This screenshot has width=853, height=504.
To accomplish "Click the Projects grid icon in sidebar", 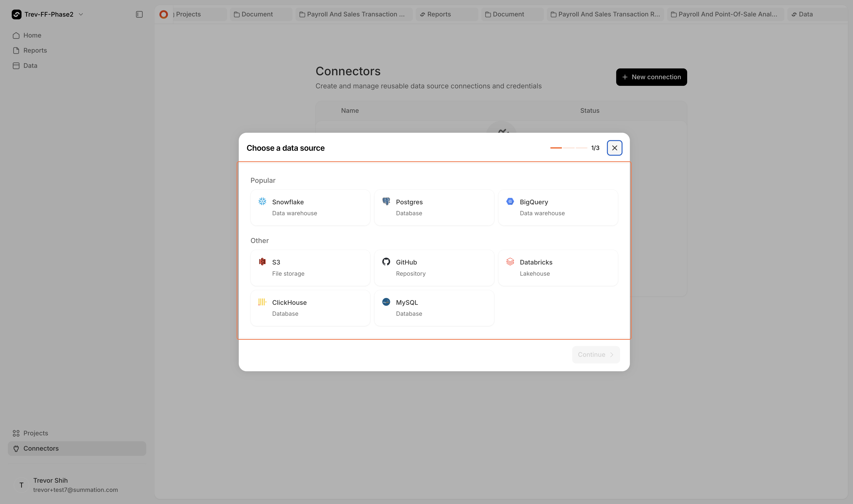I will [x=16, y=433].
